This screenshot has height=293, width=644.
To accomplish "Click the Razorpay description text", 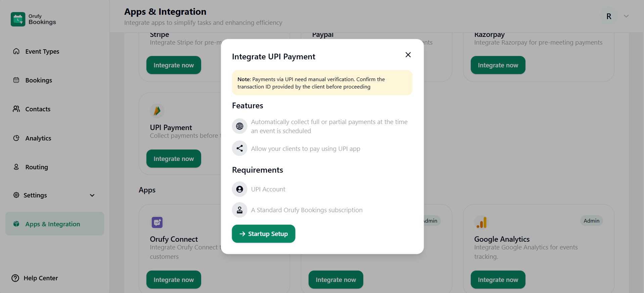I will point(538,43).
